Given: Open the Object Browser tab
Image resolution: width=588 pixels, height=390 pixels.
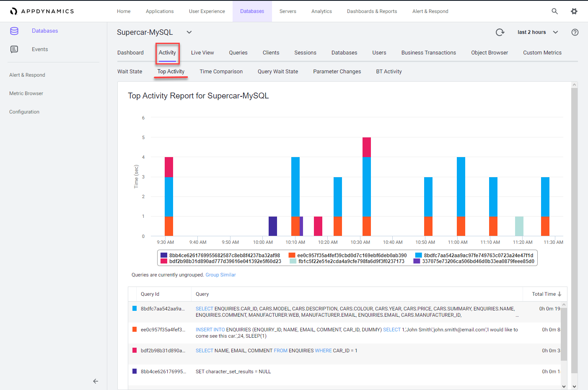Looking at the screenshot, I should pos(490,53).
